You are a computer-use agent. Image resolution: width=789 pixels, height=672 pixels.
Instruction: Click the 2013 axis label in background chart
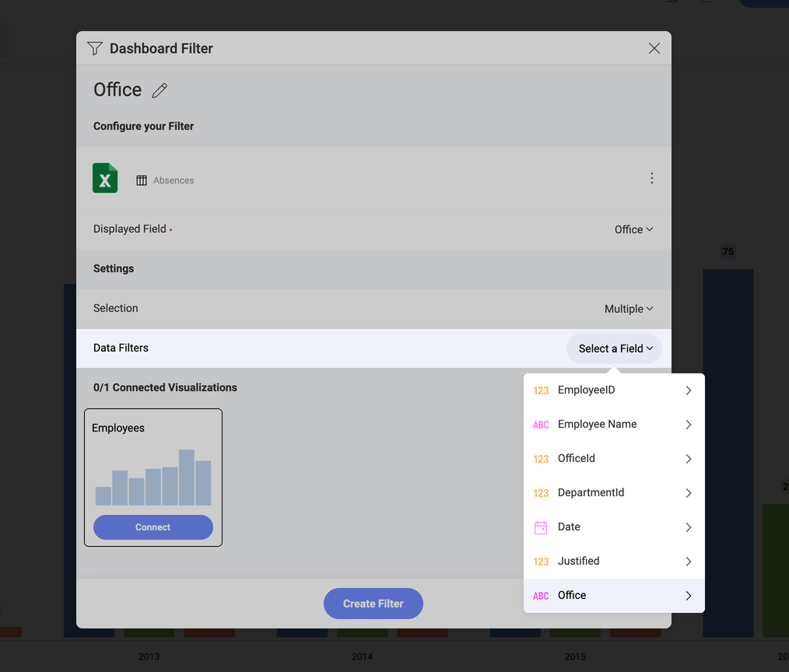(x=149, y=657)
